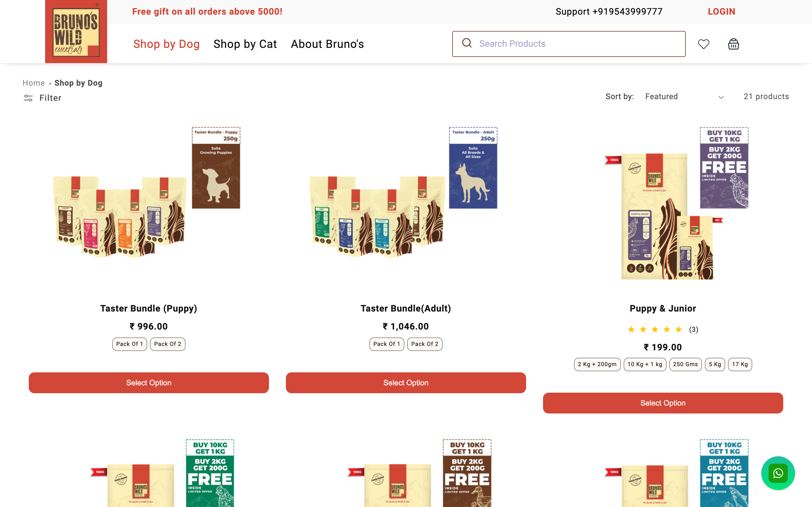Open the About Bruno's menu
Viewport: 812px width, 507px height.
[x=327, y=44]
